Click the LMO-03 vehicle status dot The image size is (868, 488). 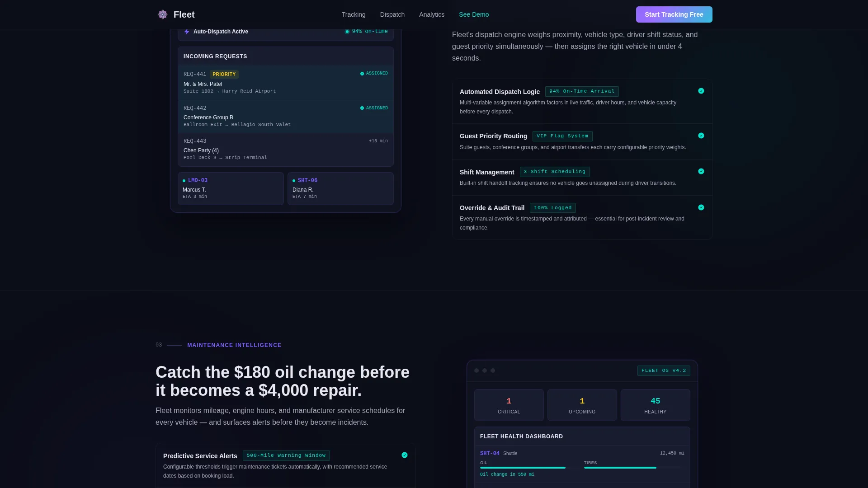184,181
